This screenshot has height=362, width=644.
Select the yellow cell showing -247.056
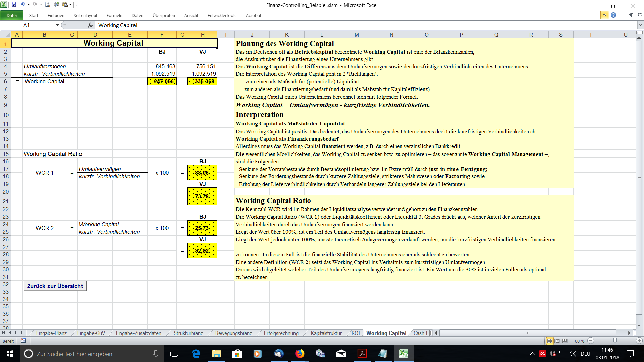(162, 81)
